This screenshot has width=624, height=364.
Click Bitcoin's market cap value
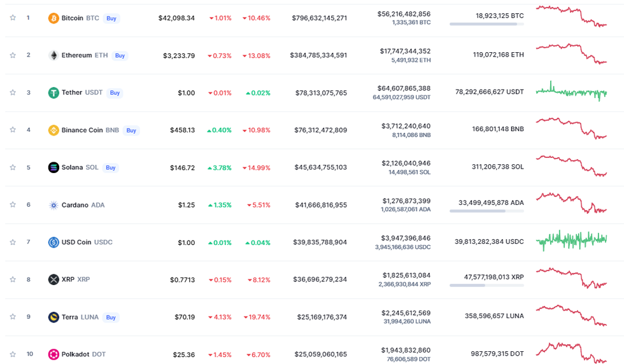pyautogui.click(x=319, y=18)
